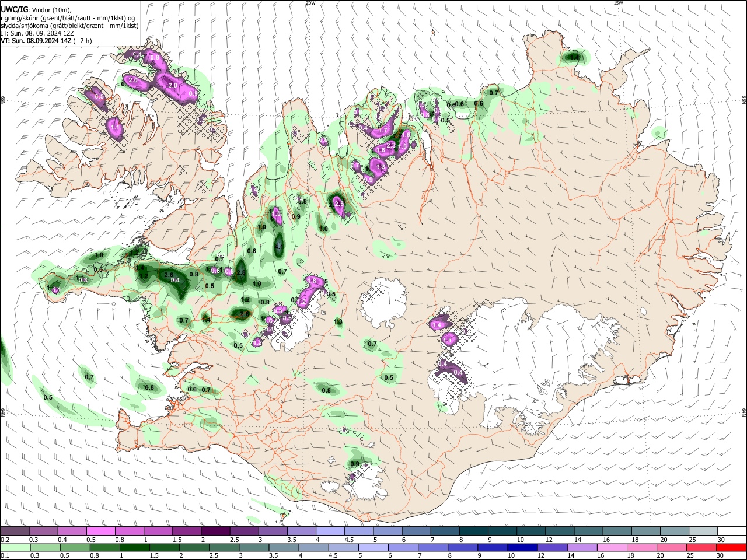Click the '15W' longitude label
The width and height of the screenshot is (747, 560).
(x=618, y=3)
